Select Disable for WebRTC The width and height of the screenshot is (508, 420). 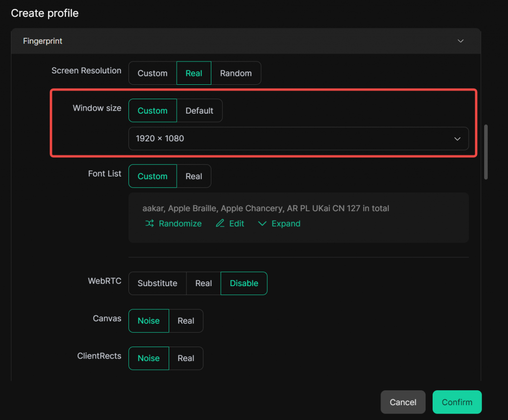coord(244,283)
